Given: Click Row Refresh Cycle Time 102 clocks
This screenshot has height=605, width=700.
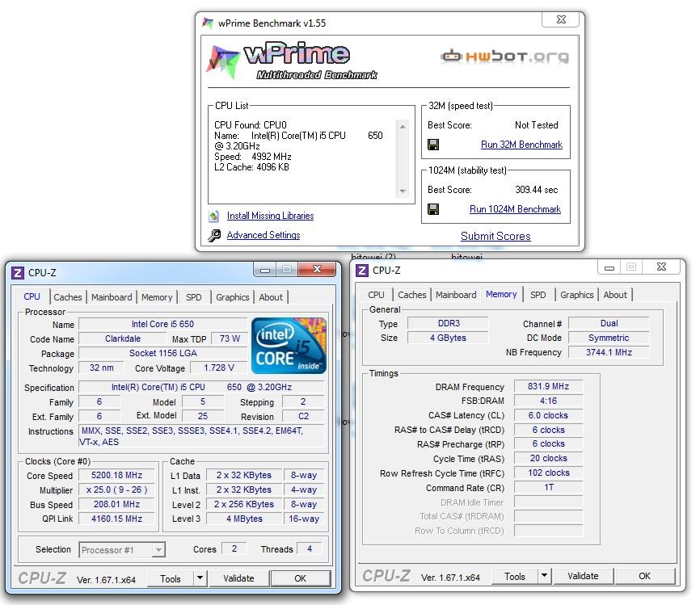Looking at the screenshot, I should click(548, 473).
